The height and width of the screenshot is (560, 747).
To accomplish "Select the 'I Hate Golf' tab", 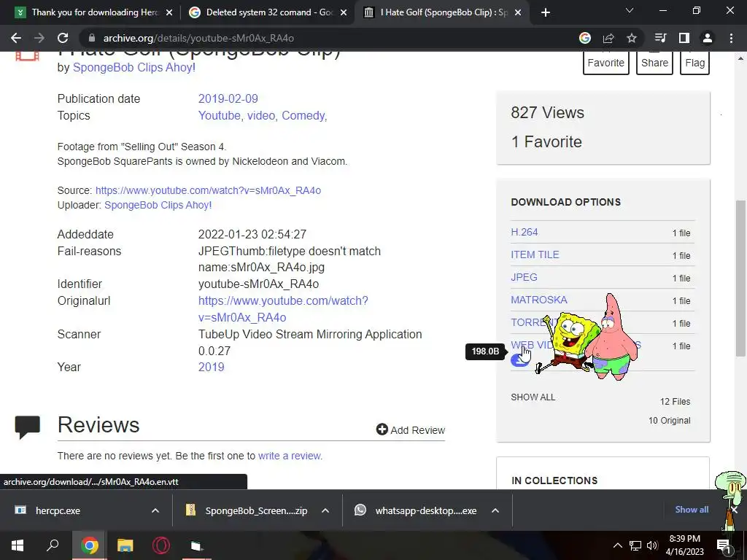I will 443,12.
